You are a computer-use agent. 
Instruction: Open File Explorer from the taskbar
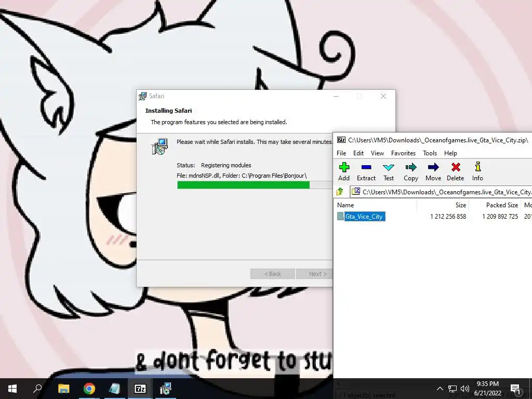pos(63,389)
